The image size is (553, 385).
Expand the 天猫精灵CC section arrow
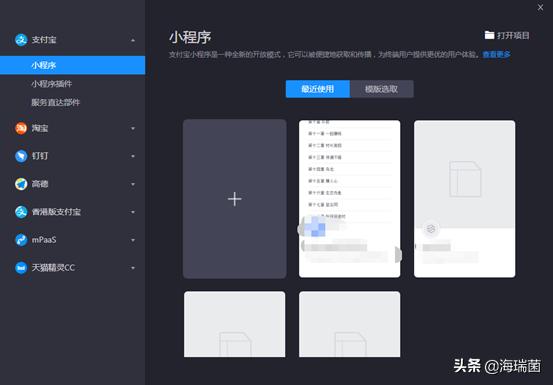(x=133, y=268)
